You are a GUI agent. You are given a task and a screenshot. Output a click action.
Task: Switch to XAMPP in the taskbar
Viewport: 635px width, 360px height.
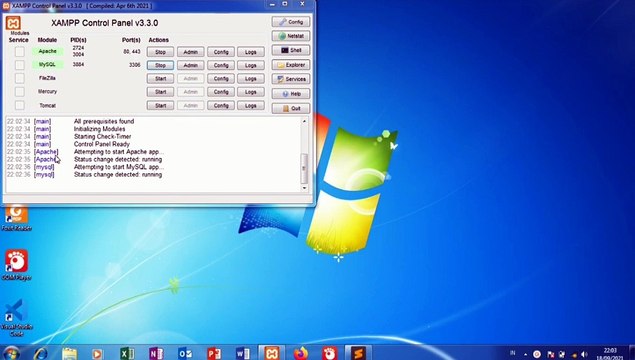pyautogui.click(x=272, y=353)
